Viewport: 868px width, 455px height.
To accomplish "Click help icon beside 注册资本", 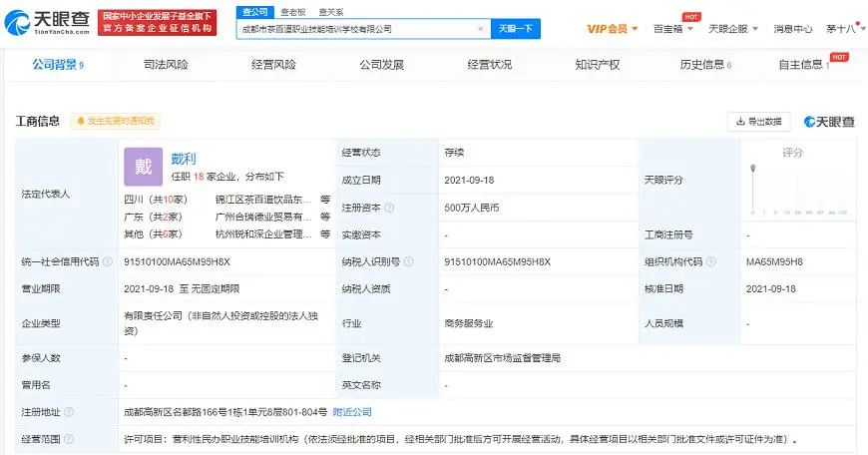I will [x=389, y=208].
